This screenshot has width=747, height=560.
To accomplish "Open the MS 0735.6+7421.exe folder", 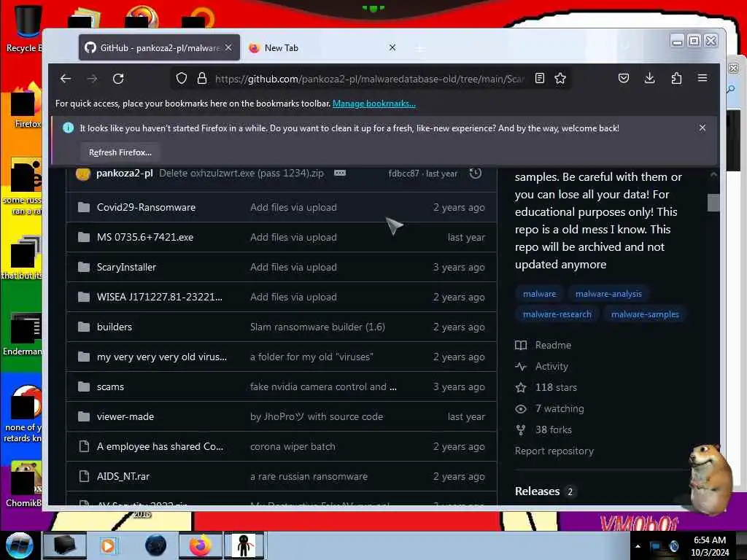I will click(x=145, y=237).
